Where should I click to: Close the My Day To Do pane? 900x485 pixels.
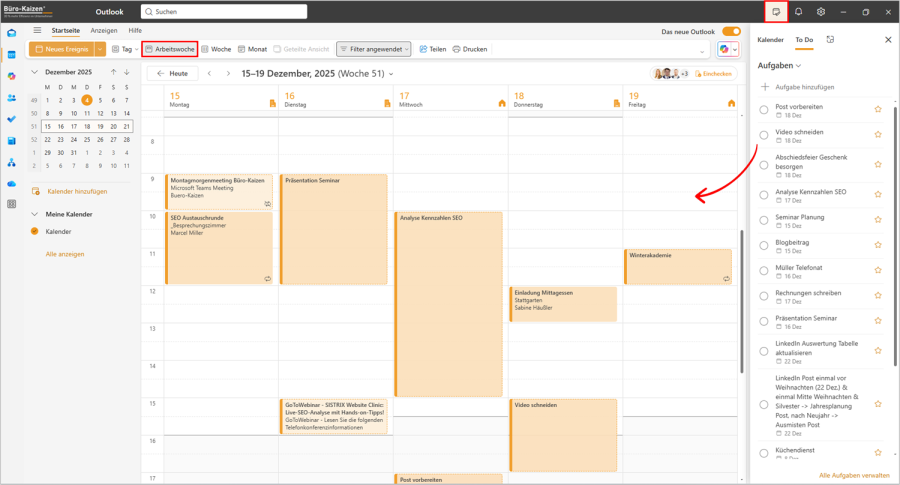pos(888,40)
